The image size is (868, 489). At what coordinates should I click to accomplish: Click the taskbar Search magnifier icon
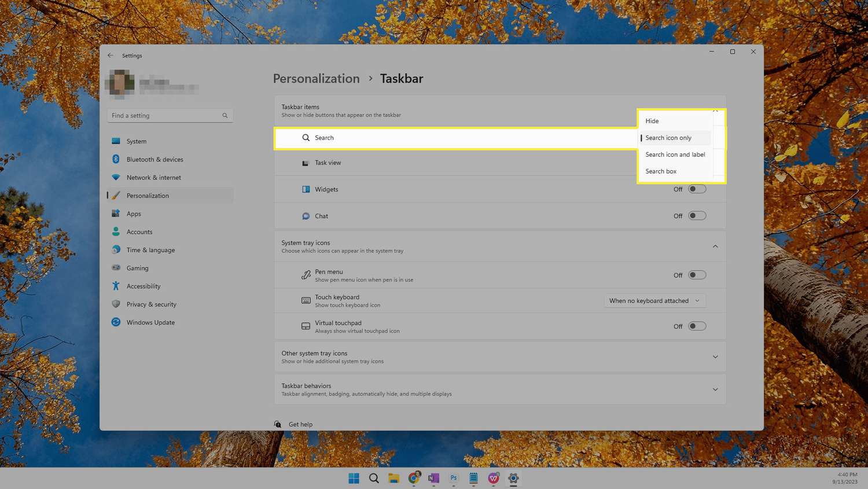(374, 478)
